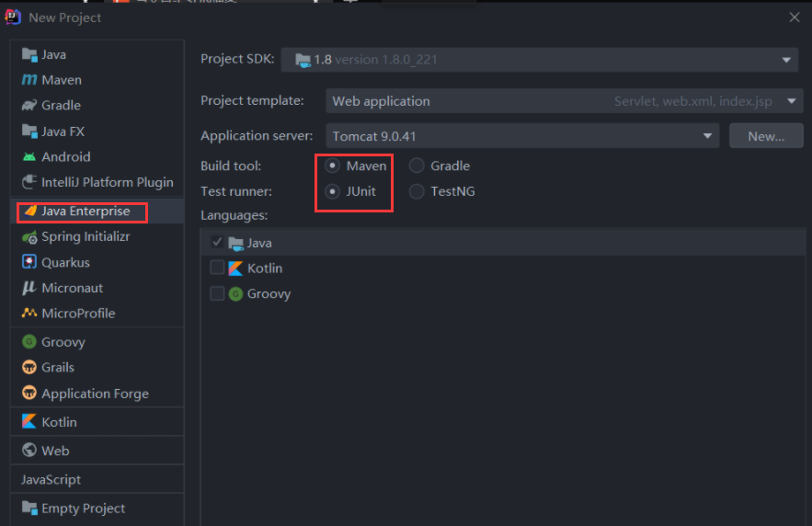812x526 pixels.
Task: Click the 'Application server:' label
Action: (x=257, y=136)
